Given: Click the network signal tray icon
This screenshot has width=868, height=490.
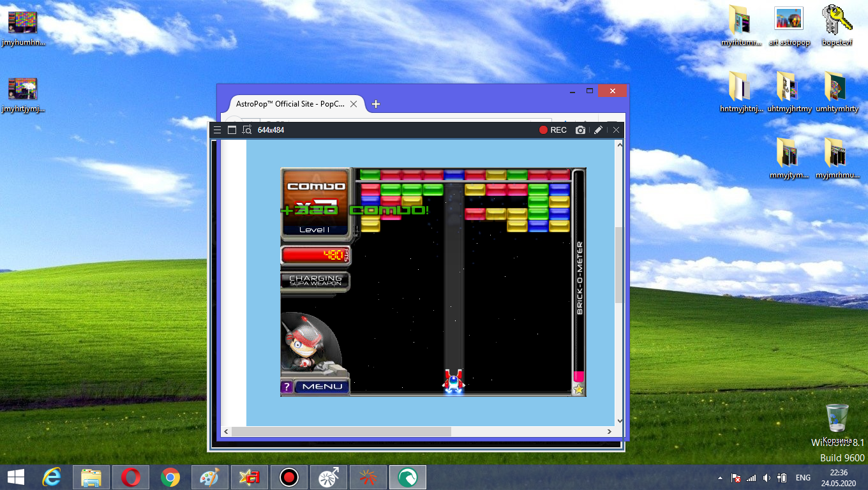Looking at the screenshot, I should 751,478.
